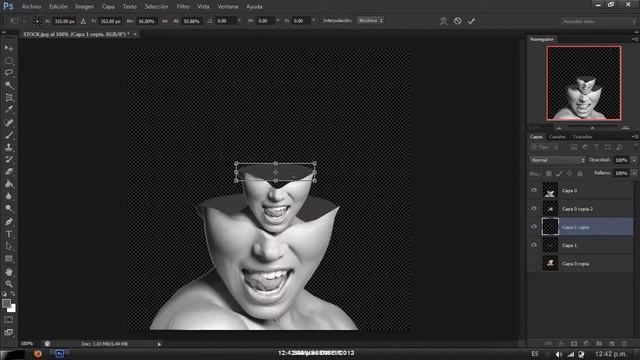Screen dimensions: 640x360
Task: Select the History Brush tool
Action: (9, 159)
